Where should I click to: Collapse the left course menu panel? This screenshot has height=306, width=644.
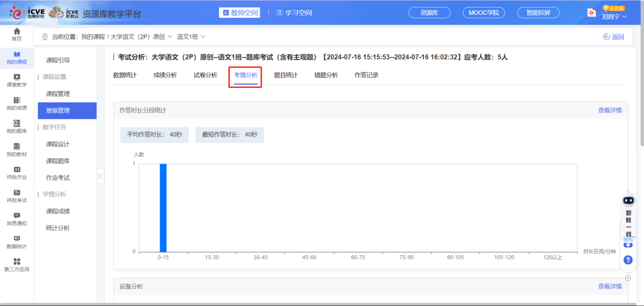(x=100, y=176)
